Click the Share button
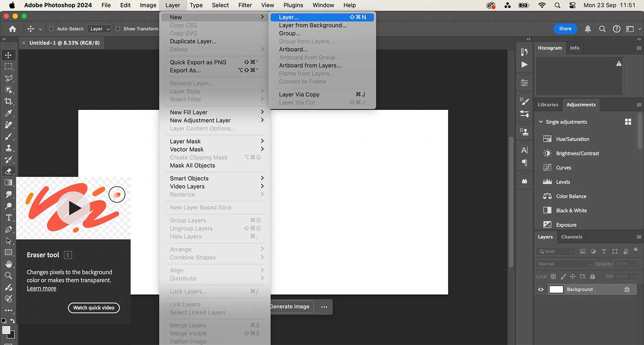Image resolution: width=644 pixels, height=345 pixels. (x=565, y=29)
